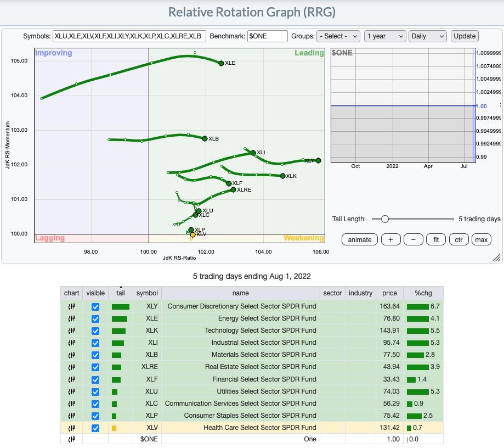
Task: Click the XLB head marker on the graph
Action: point(205,139)
